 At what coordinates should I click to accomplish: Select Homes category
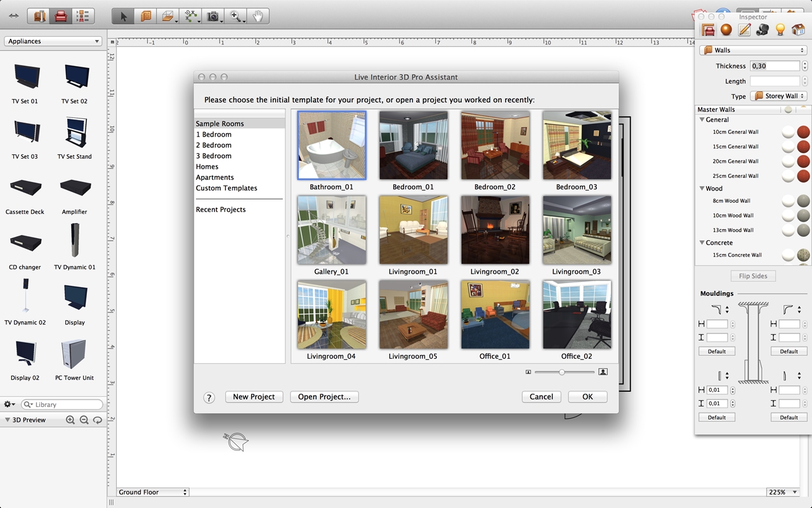(x=239, y=167)
